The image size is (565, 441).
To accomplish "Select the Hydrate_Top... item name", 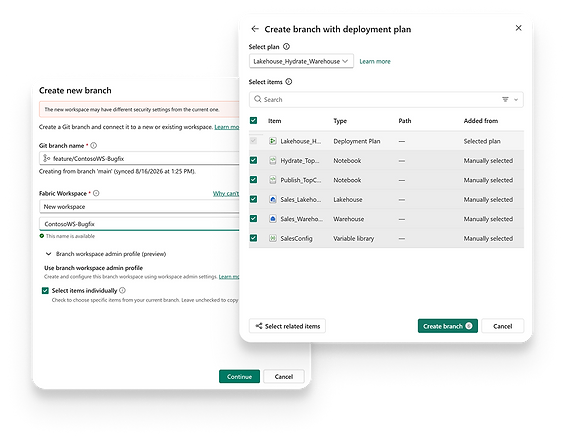I will point(300,161).
